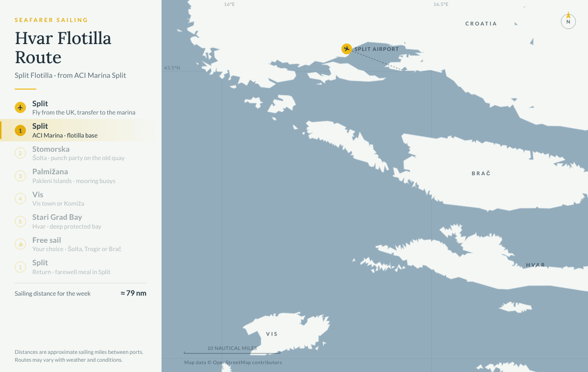Viewport: 588px width, 372px height.
Task: Click the SPLIT AIRPORT map label
Action: 377,49
